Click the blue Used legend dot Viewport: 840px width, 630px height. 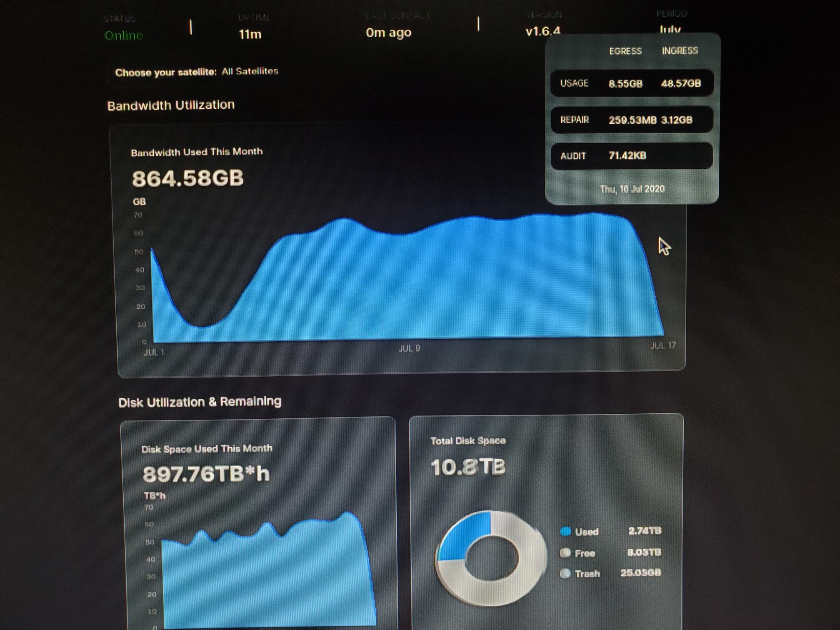(x=565, y=531)
